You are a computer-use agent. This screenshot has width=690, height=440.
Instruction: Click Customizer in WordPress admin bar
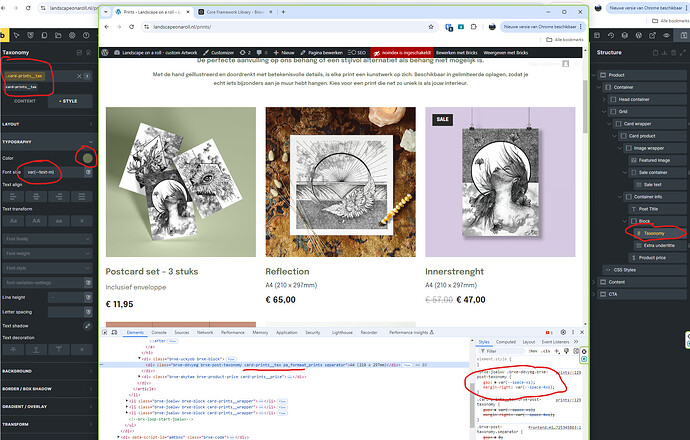pos(219,52)
